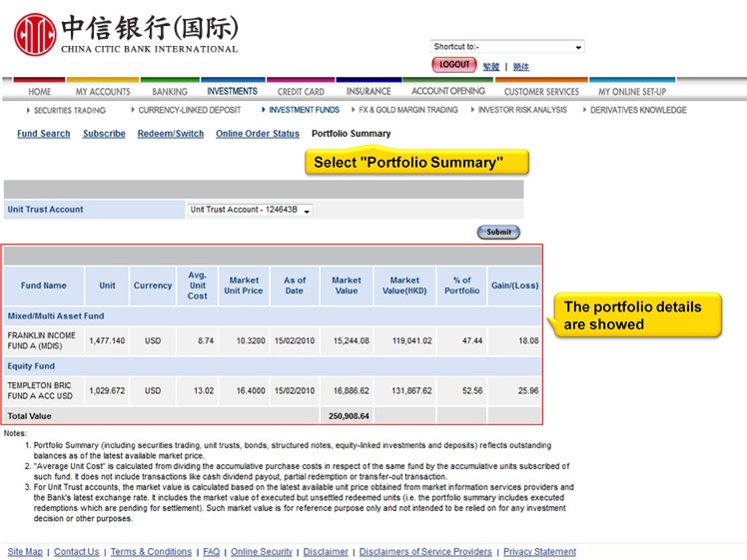
Task: Open the Online Order Status link
Action: tap(258, 134)
